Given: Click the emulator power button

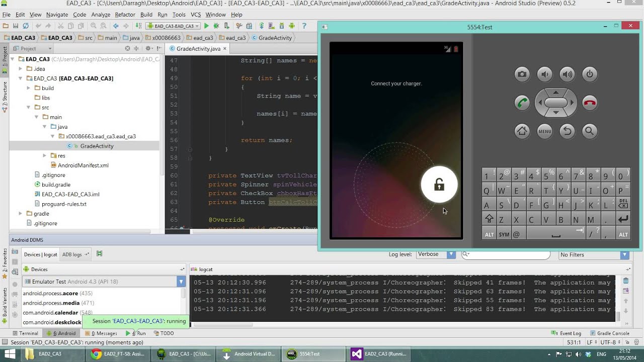Looking at the screenshot, I should pos(590,74).
